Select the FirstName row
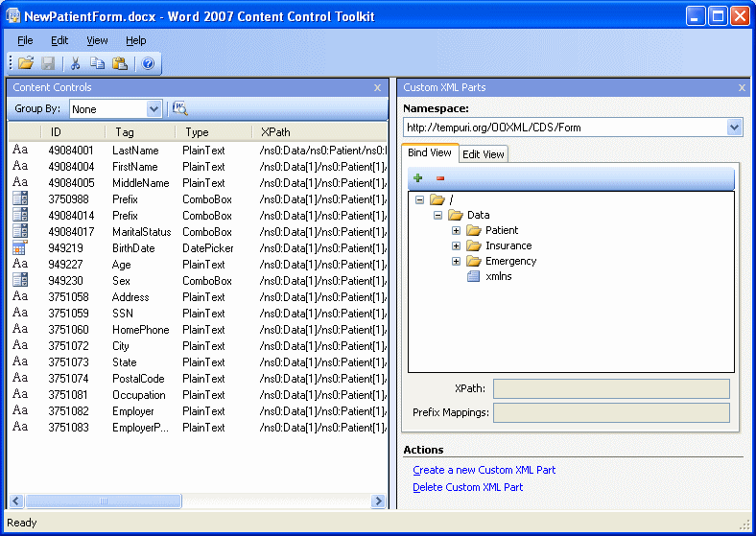756x536 pixels. tap(198, 167)
